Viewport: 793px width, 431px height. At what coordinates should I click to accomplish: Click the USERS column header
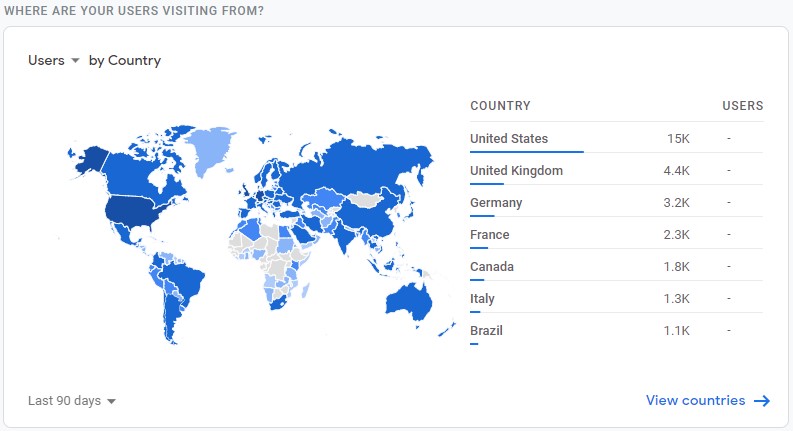tap(742, 106)
